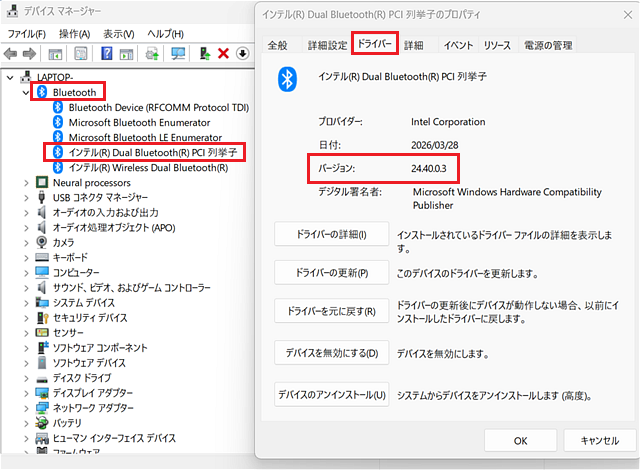Click the provider text Intel Corporation

coord(448,122)
